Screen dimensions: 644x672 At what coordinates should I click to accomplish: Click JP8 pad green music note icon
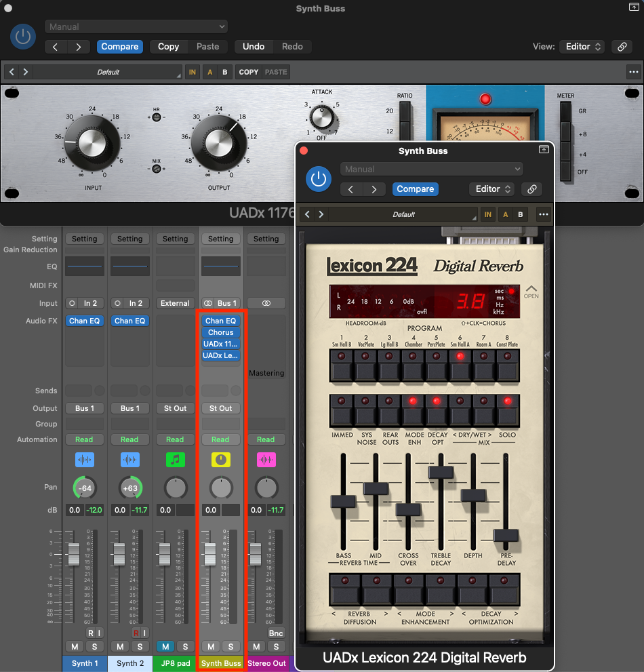pos(176,460)
